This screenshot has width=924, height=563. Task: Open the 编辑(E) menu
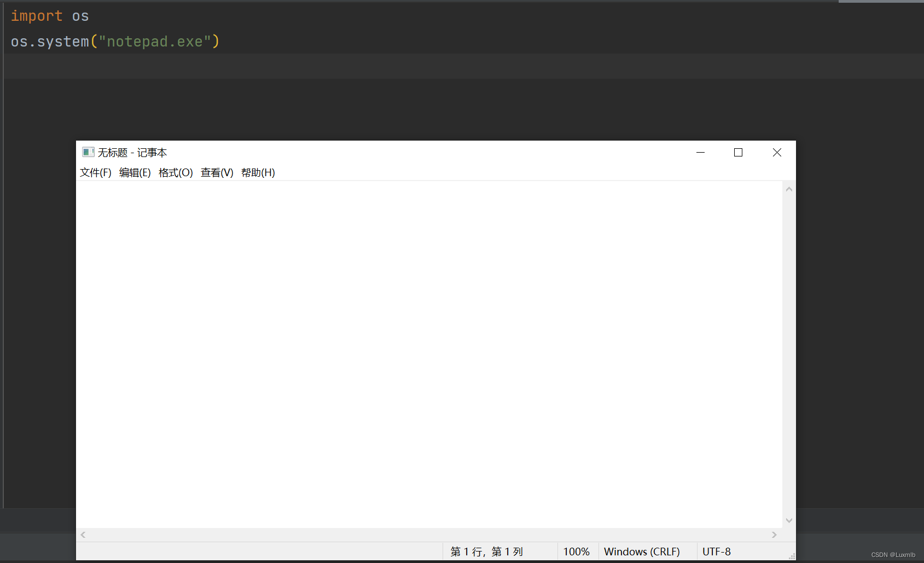[135, 172]
